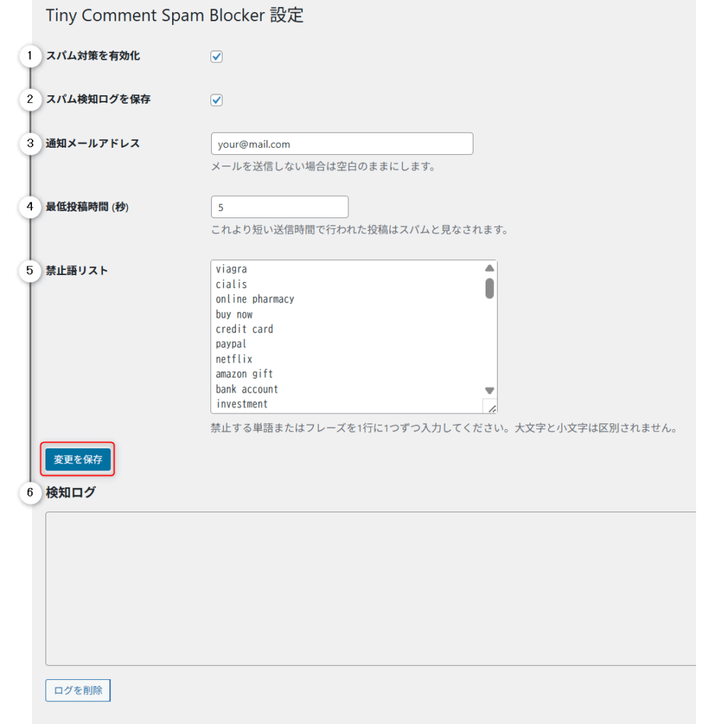728x724 pixels.
Task: Click the textarea resize handle in 禁止語リスト
Action: (491, 406)
